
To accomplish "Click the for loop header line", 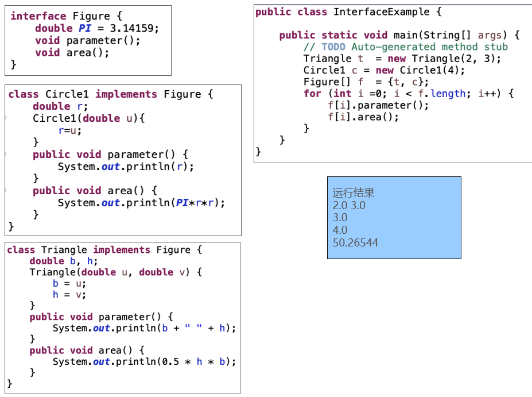I will click(408, 93).
